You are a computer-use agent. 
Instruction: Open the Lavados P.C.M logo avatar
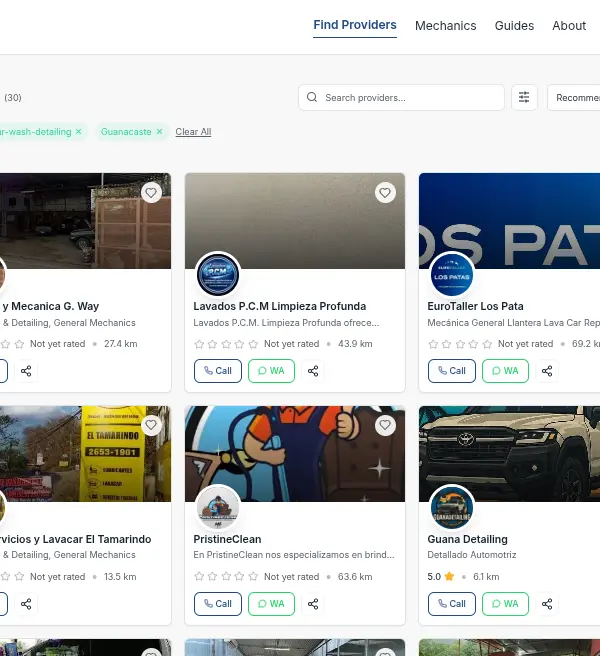pyautogui.click(x=218, y=275)
